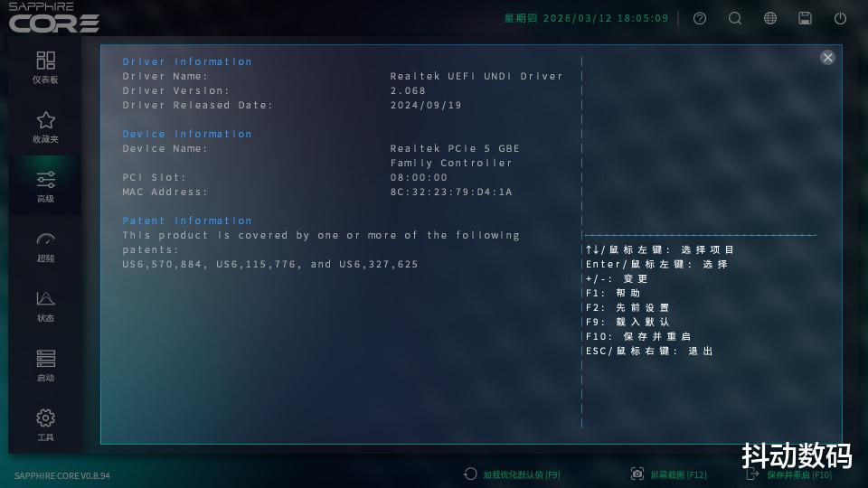This screenshot has width=868, height=488.
Task: Click the F1 帮助 help hint
Action: click(x=613, y=293)
